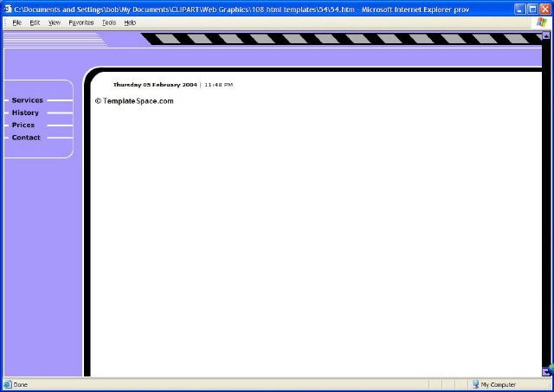This screenshot has height=392, width=554.
Task: Click the Internet Explorer page icon in title bar
Action: tap(8, 8)
